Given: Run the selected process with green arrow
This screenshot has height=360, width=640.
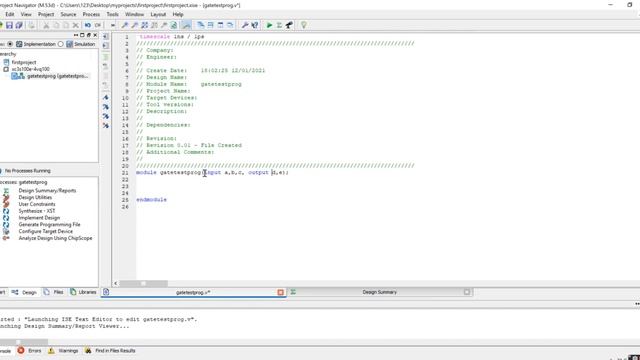Looking at the screenshot, I should pos(269,25).
